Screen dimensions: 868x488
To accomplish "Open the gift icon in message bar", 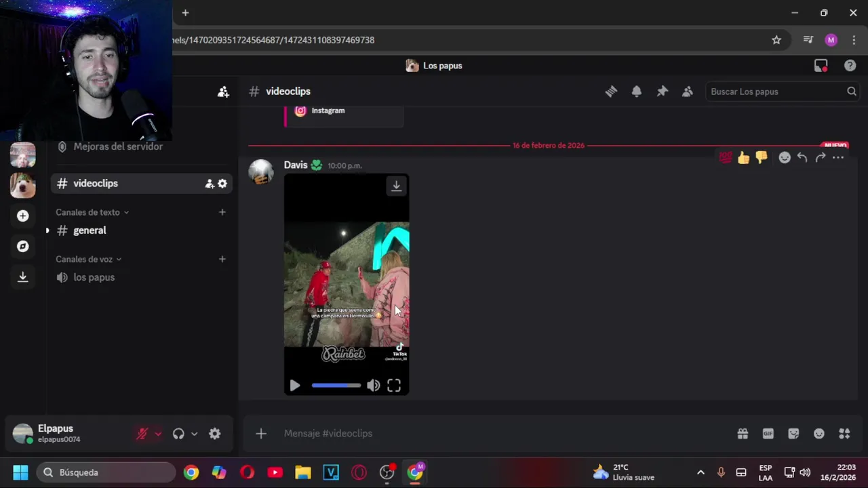I will [x=743, y=434].
